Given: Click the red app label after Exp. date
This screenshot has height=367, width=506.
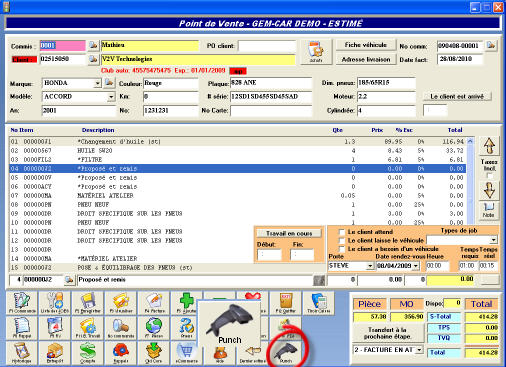Looking at the screenshot, I should [238, 71].
